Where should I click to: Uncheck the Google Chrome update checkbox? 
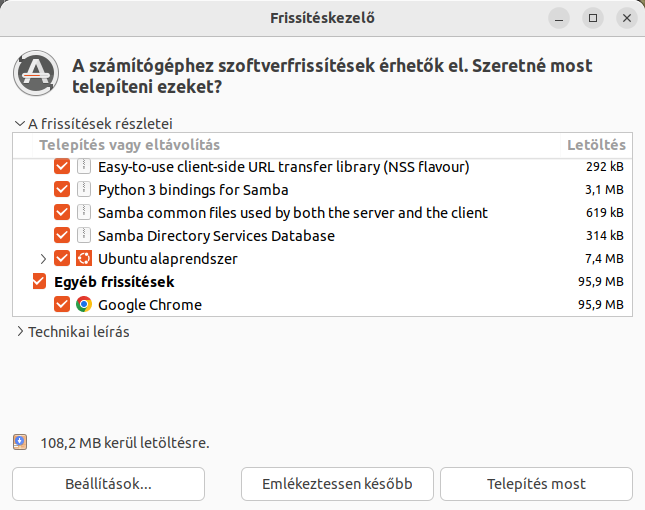[62, 305]
